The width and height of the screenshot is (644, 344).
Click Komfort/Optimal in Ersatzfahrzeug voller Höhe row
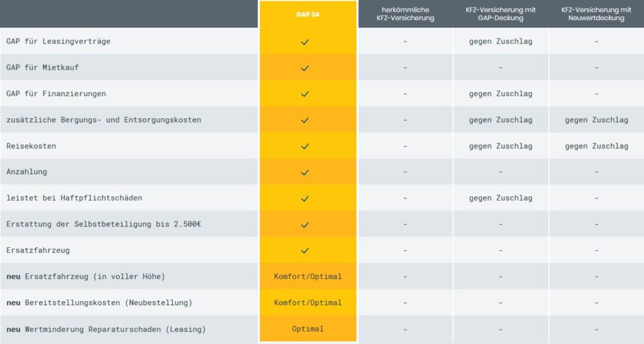click(x=308, y=277)
